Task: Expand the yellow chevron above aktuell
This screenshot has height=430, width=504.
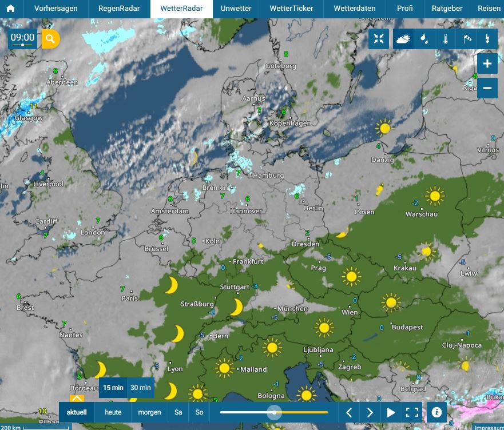Action: pos(77,399)
